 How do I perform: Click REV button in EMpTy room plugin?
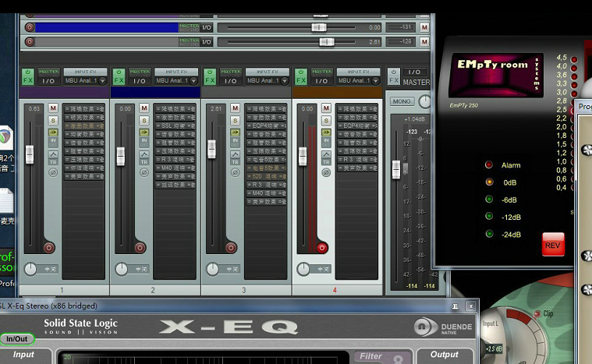coord(553,245)
